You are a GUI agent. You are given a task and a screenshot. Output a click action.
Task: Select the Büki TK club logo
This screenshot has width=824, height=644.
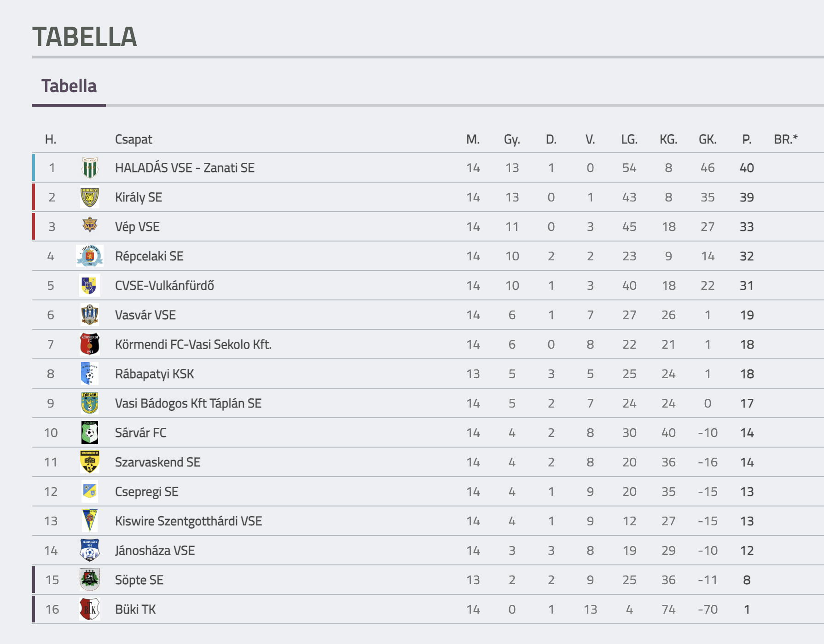point(90,609)
